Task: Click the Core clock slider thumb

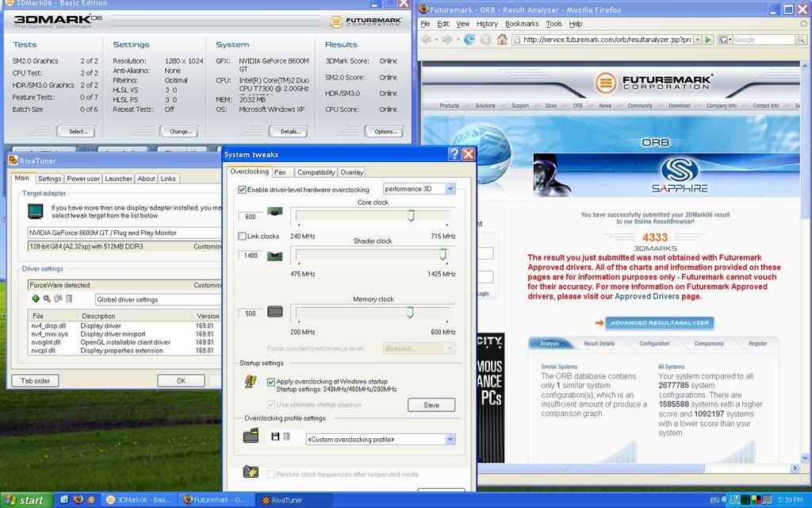Action: tap(411, 215)
